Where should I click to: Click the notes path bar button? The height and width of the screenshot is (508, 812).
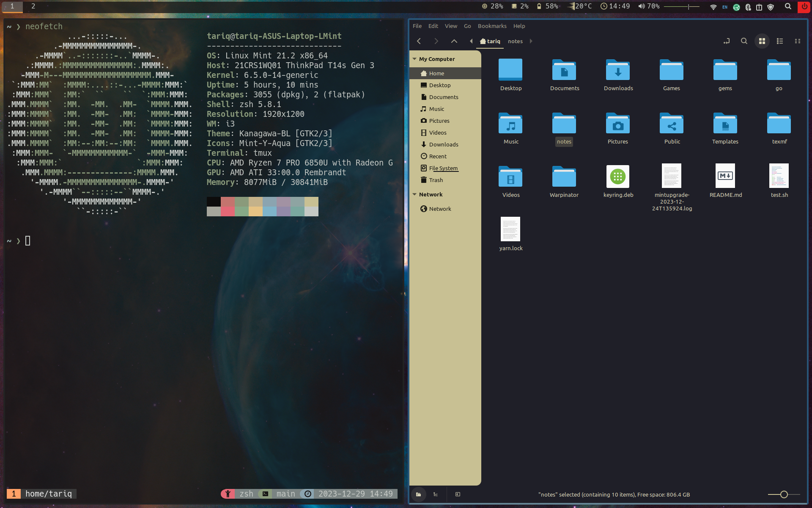coord(515,41)
